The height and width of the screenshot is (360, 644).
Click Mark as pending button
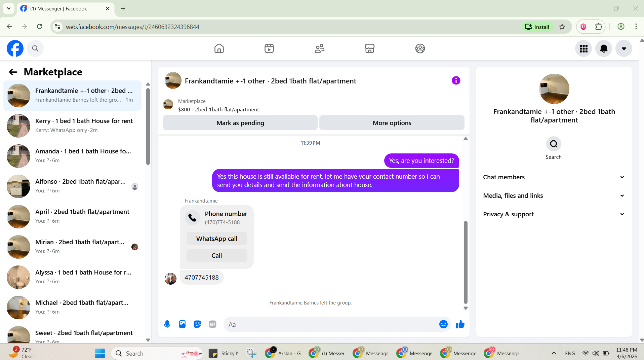click(240, 123)
